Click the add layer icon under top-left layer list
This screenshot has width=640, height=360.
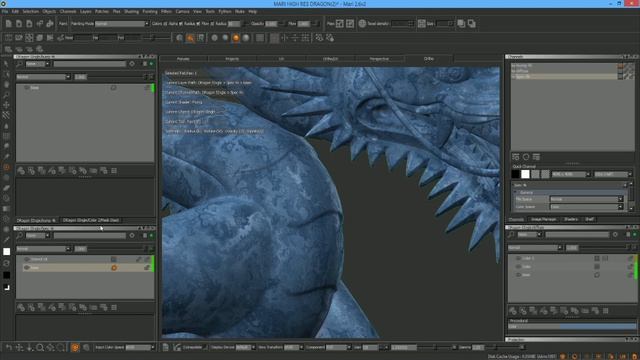(21, 171)
